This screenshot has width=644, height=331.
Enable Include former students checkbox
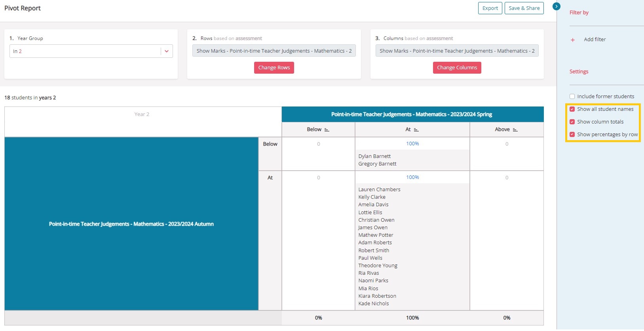572,97
